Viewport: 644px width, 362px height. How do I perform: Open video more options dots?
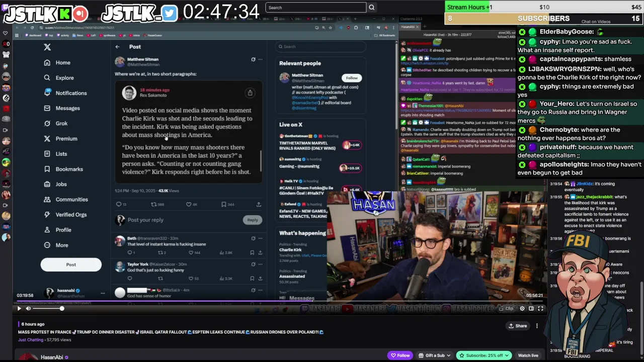[537, 326]
